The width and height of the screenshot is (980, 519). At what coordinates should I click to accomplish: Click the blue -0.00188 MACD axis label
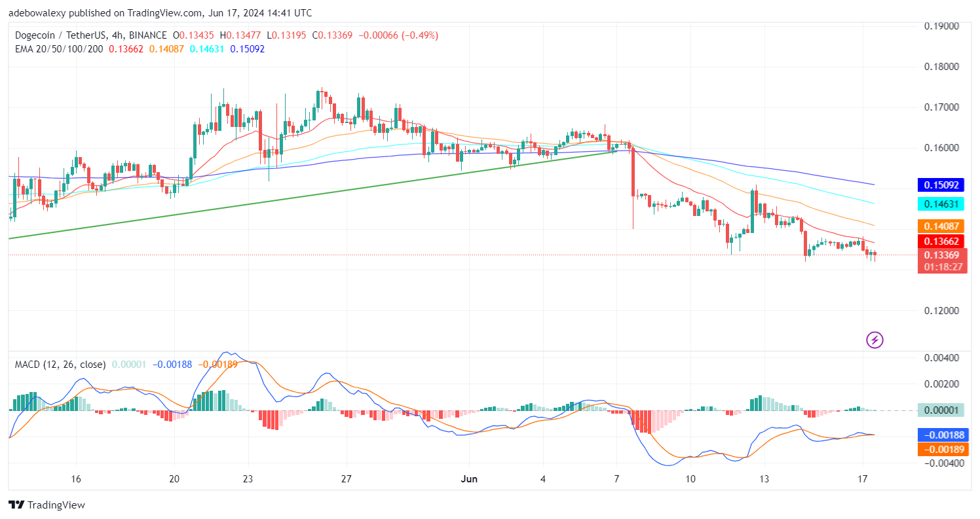[x=943, y=435]
